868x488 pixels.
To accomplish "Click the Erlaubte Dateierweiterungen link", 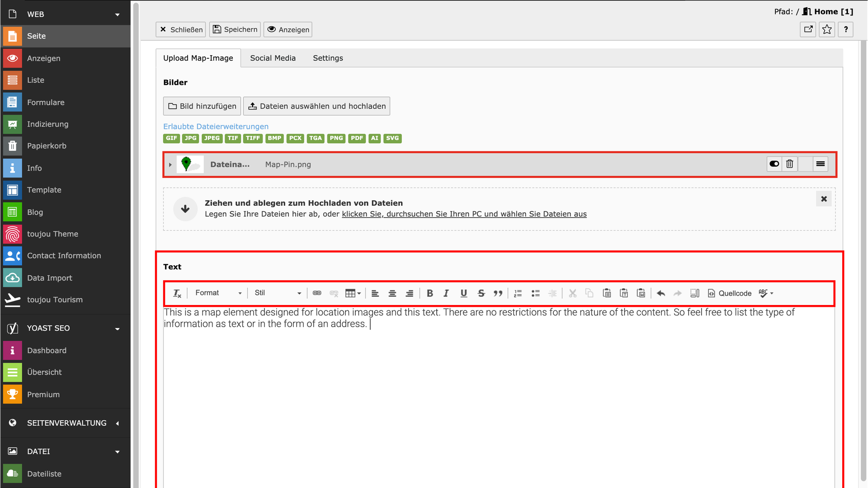I will (x=216, y=127).
